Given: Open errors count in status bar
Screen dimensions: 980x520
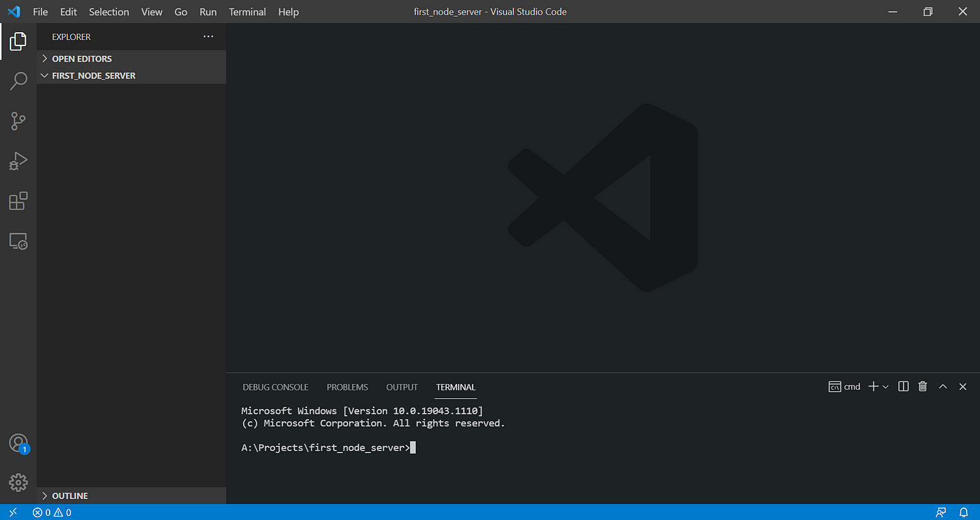Looking at the screenshot, I should pos(41,512).
